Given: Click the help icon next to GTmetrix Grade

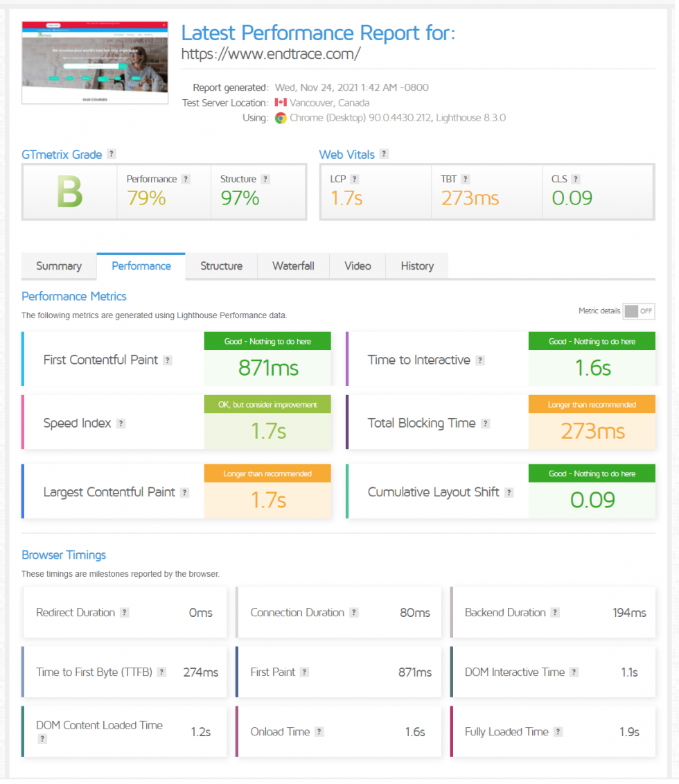Looking at the screenshot, I should click(112, 154).
